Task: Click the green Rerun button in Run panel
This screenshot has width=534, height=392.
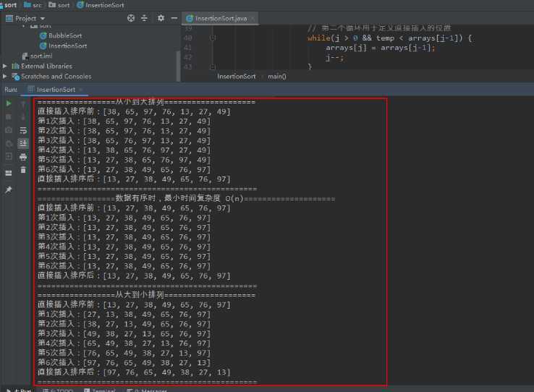Action: click(x=9, y=103)
